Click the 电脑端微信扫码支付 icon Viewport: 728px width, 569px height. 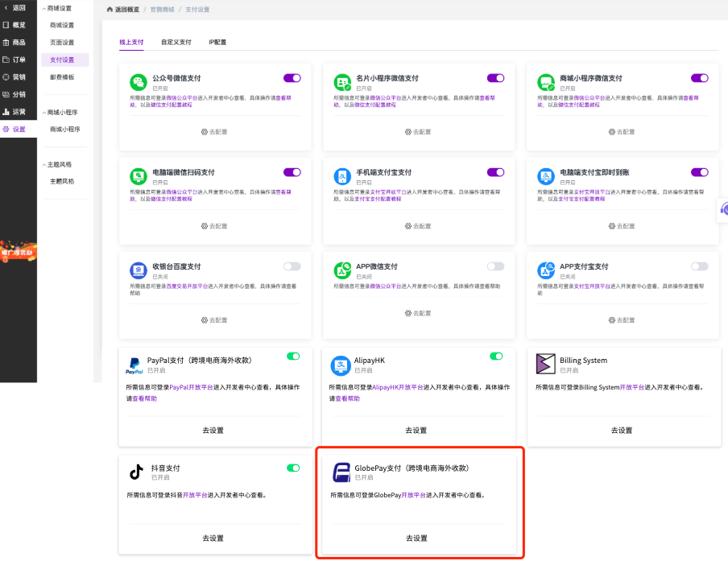(139, 177)
